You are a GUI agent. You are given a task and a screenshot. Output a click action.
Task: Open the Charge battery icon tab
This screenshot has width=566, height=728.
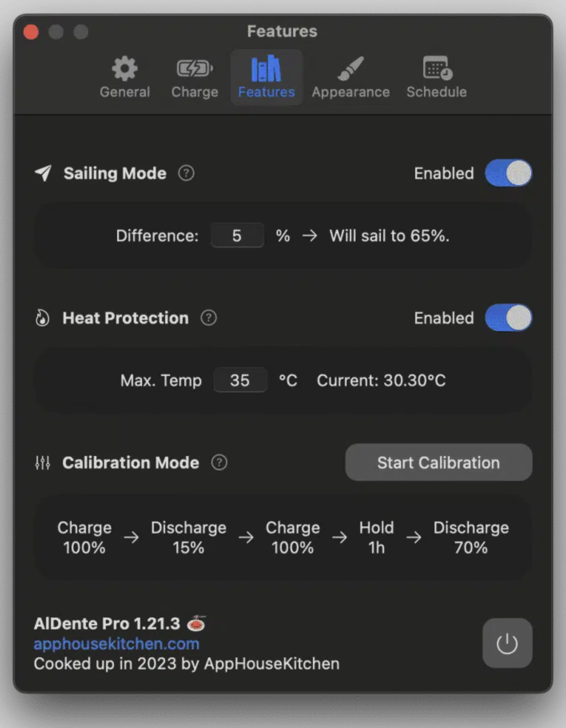pos(194,68)
